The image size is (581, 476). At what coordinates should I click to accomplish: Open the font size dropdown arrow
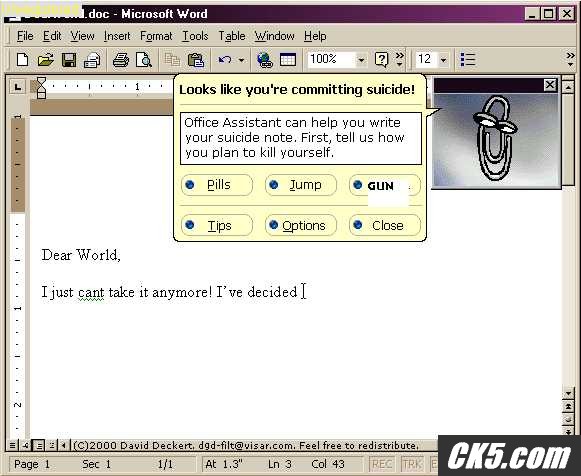(x=443, y=60)
